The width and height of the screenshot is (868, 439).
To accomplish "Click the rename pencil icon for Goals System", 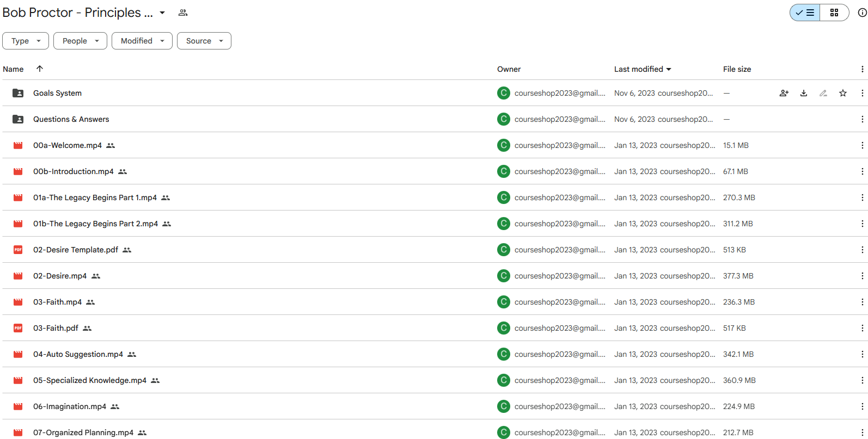I will tap(823, 93).
